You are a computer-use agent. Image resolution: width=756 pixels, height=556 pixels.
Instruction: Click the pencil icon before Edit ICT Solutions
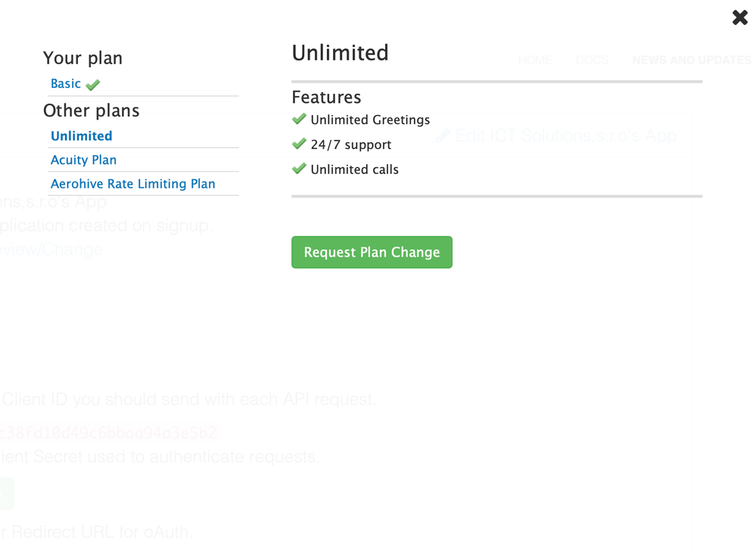[x=443, y=135]
